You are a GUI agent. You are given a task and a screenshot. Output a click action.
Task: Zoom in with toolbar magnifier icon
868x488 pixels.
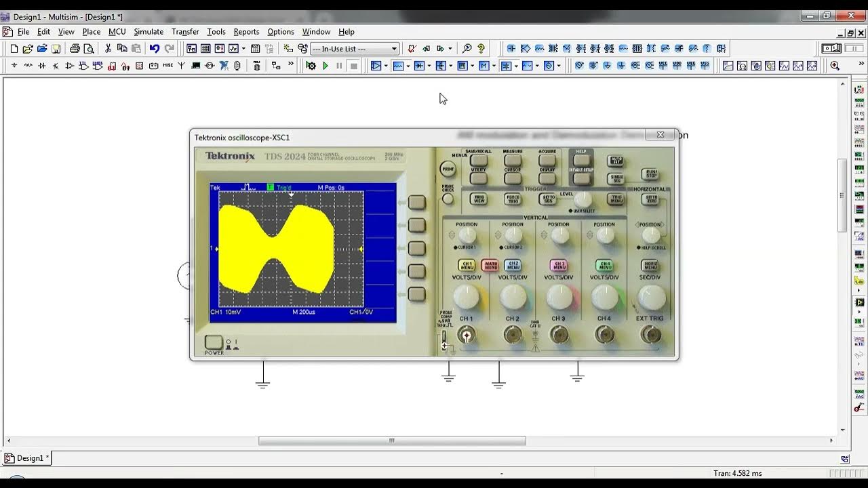(835, 66)
